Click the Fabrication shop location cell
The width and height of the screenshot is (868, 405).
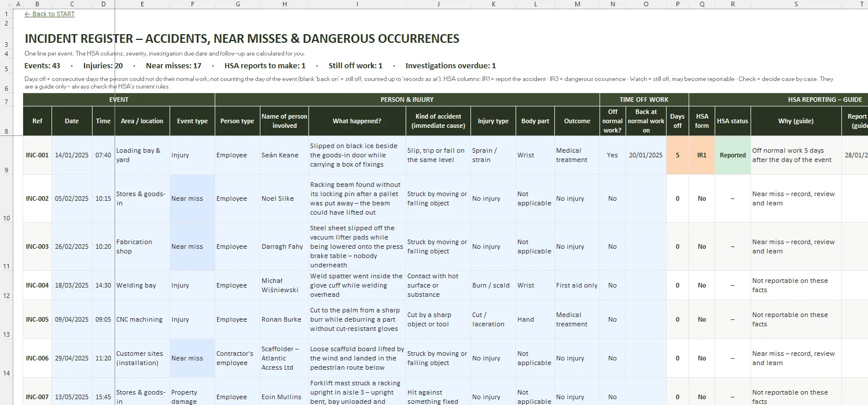[x=142, y=246]
